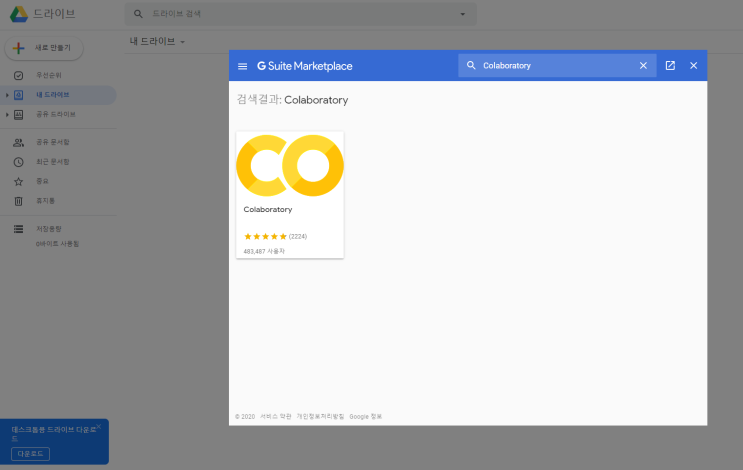Viewport: 743px width, 470px height.
Task: Click the 다운로드 button in the banner
Action: tap(30, 454)
